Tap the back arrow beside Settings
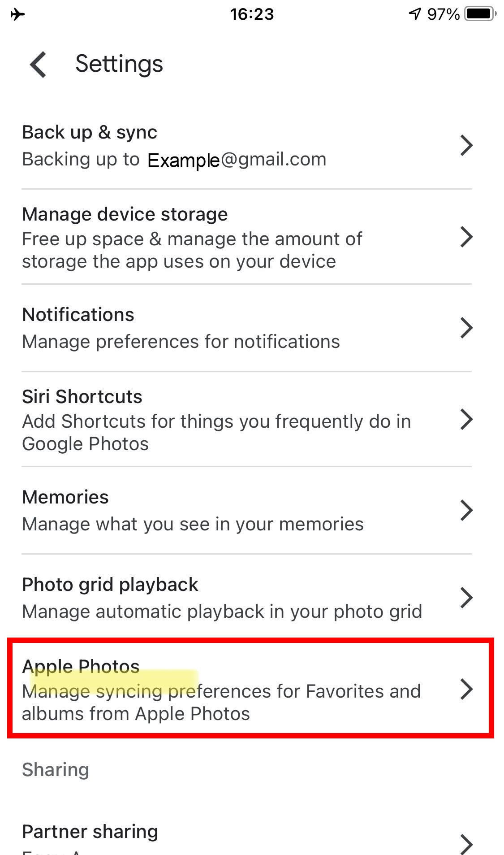504x855 pixels. click(38, 65)
